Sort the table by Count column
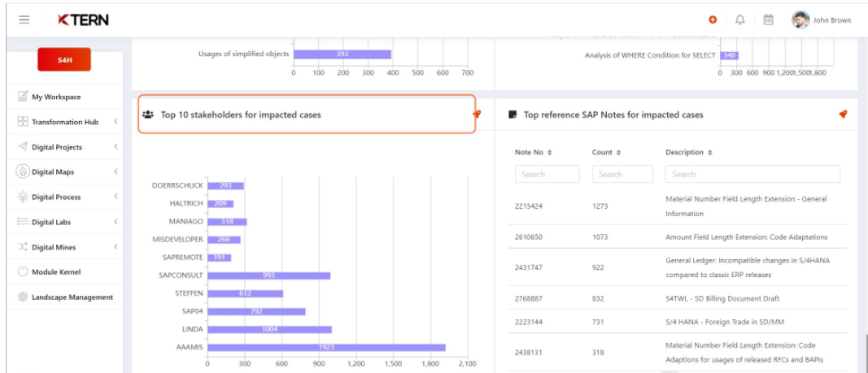 [x=619, y=153]
